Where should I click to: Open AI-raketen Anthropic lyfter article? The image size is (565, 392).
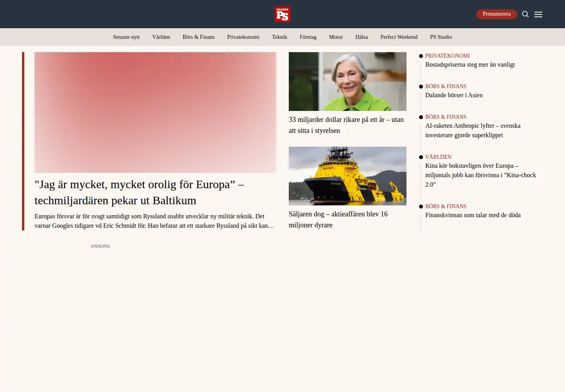coord(473,131)
